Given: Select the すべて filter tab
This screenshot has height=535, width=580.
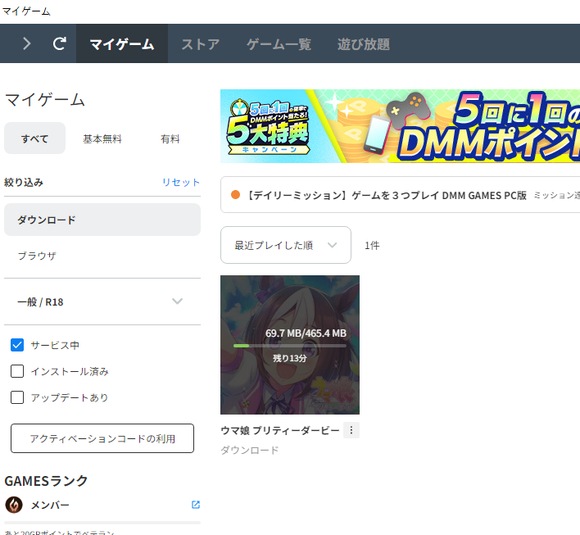Looking at the screenshot, I should (35, 138).
